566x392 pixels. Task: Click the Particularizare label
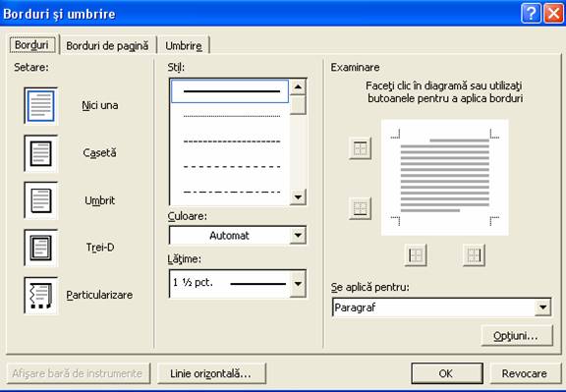[x=99, y=295]
